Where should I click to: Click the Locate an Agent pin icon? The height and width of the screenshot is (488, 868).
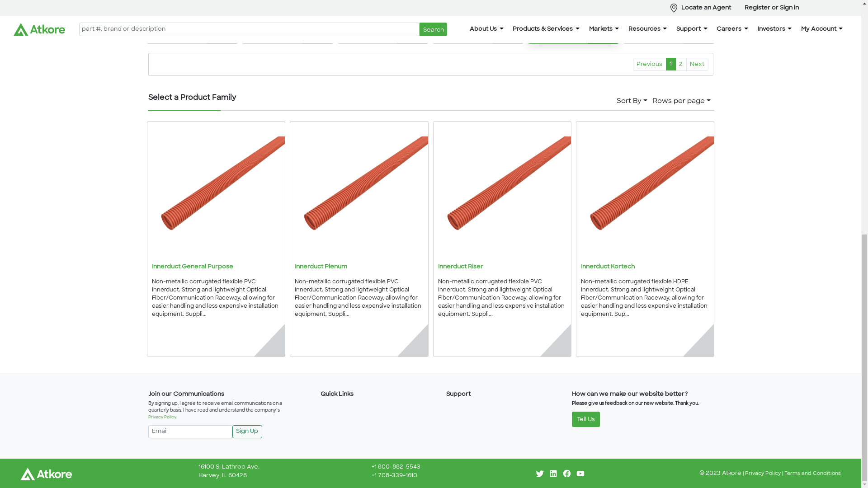click(x=674, y=8)
